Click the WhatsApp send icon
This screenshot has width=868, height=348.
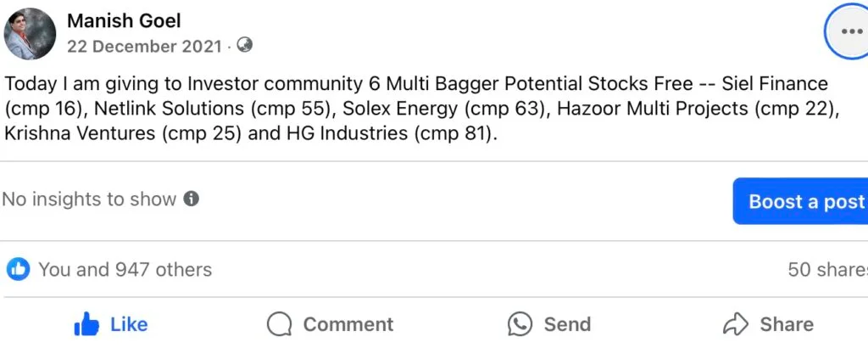[x=520, y=324]
